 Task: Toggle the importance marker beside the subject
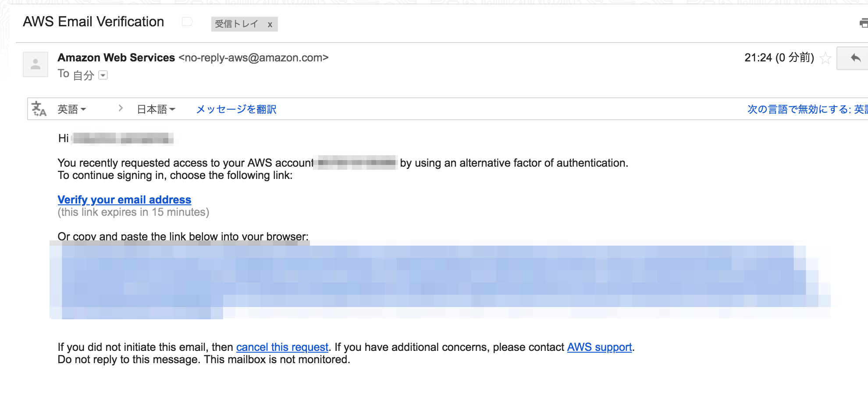click(x=187, y=22)
